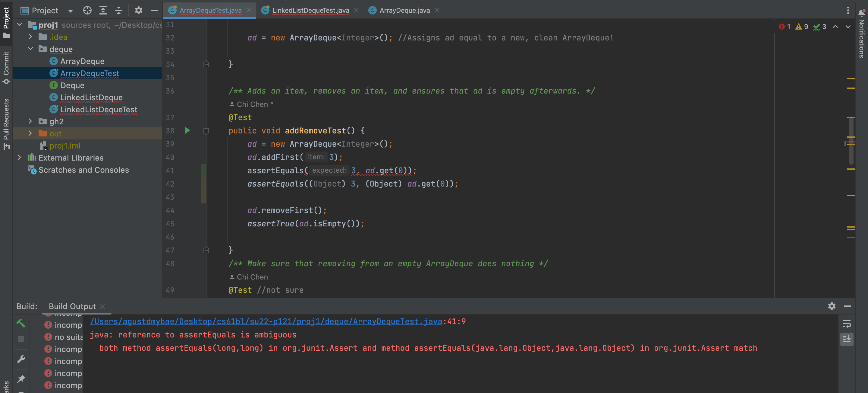This screenshot has width=868, height=393.
Task: Select LinkedListDeque in project tree
Action: coord(91,97)
